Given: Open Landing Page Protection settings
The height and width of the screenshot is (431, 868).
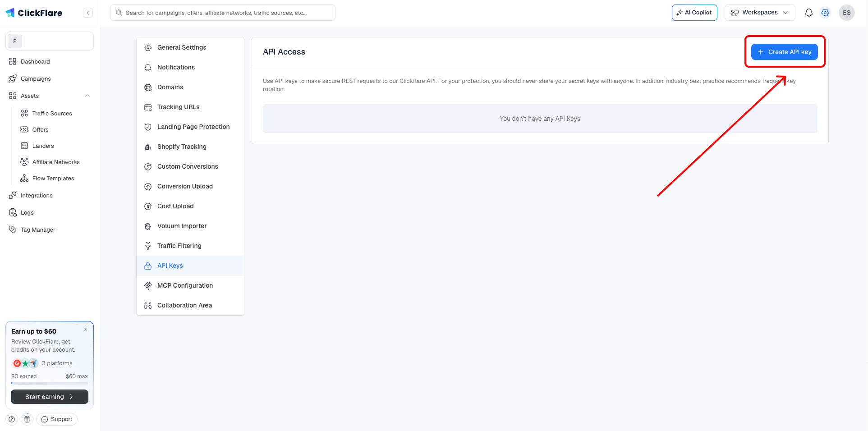Looking at the screenshot, I should 190,127.
